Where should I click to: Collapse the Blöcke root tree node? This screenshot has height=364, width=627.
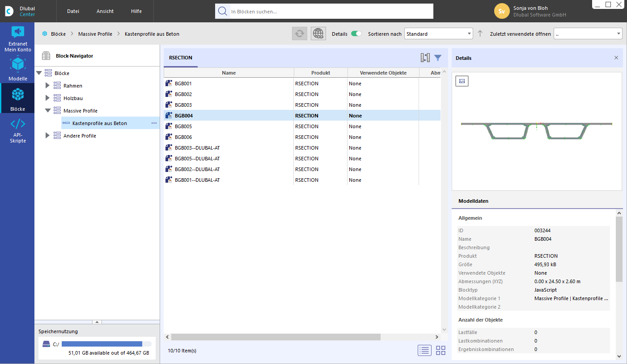click(x=39, y=73)
